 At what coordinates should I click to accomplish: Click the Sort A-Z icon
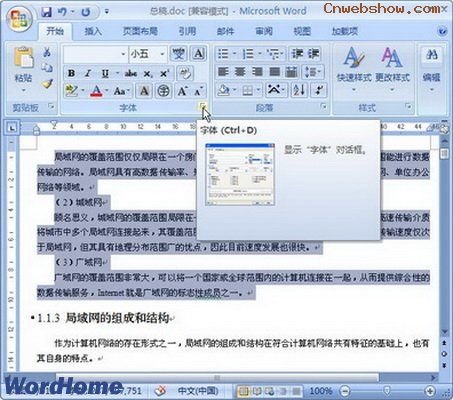(299, 90)
